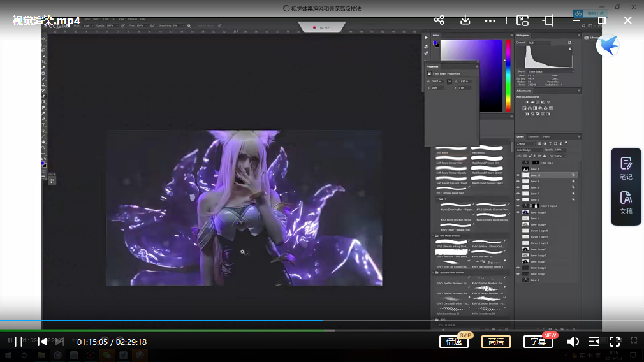Open the three-dot more options menu
Screen dimensions: 644x362
tap(490, 20)
